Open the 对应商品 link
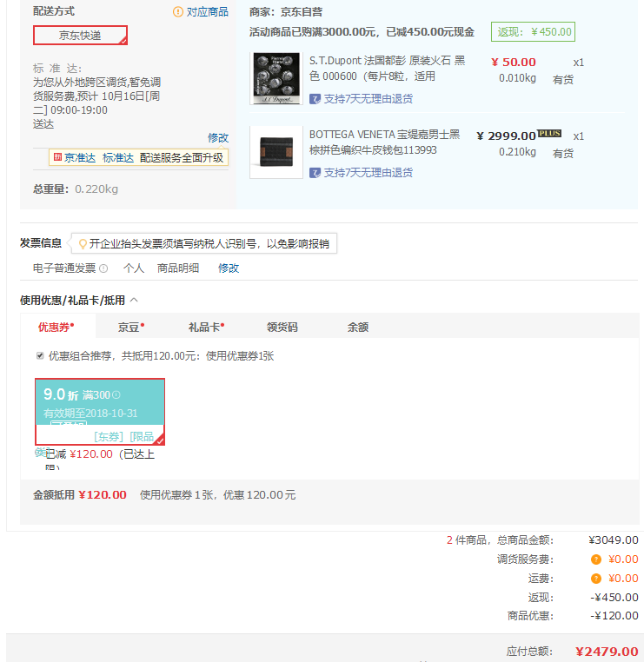Viewport: 644px width, 662px height. coord(208,12)
